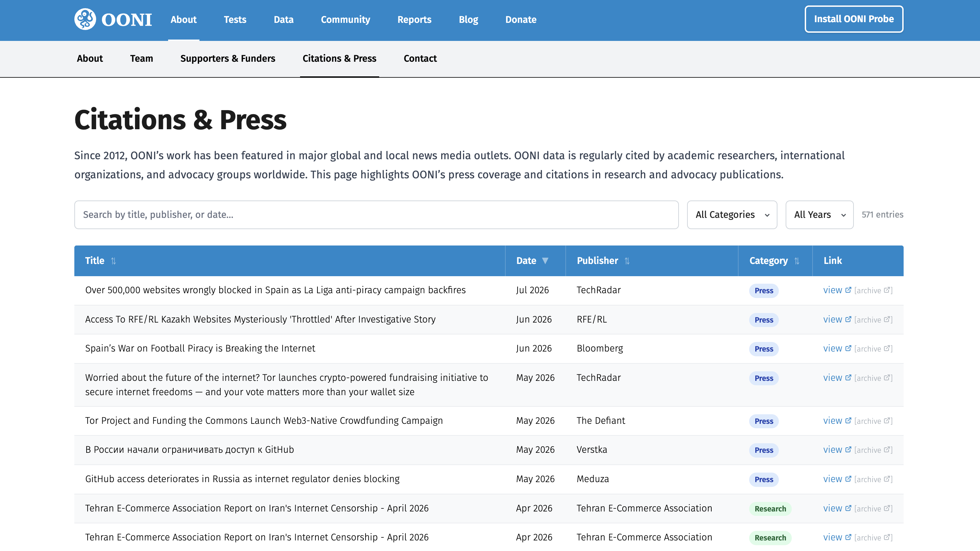
Task: Open the About main navigation item
Action: coord(183,19)
